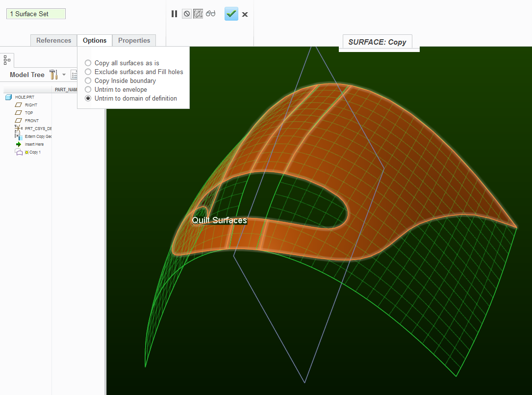Open the Model Tree settings hammer icon
Viewport: 532px width, 395px height.
coord(53,75)
